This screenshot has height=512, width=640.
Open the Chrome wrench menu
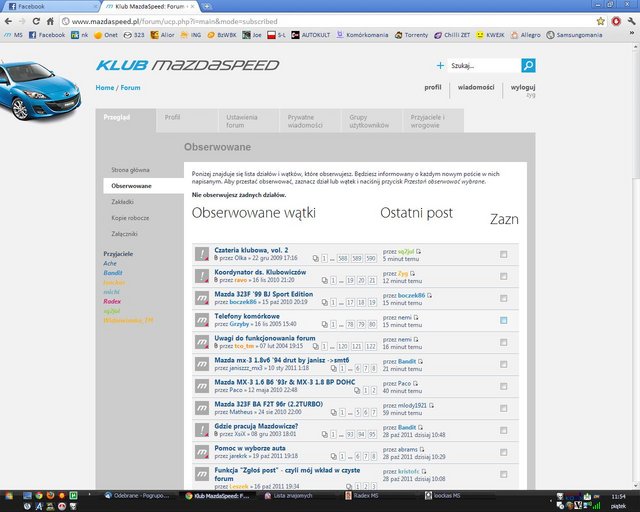(x=631, y=21)
